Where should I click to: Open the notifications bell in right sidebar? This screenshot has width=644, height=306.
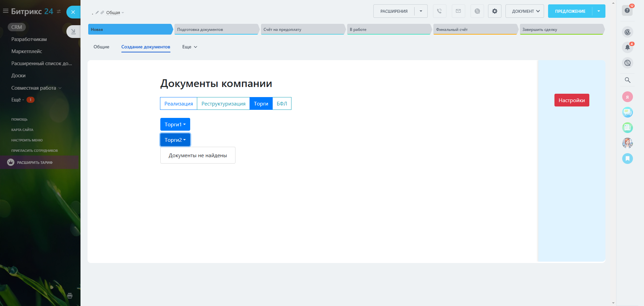[x=627, y=47]
